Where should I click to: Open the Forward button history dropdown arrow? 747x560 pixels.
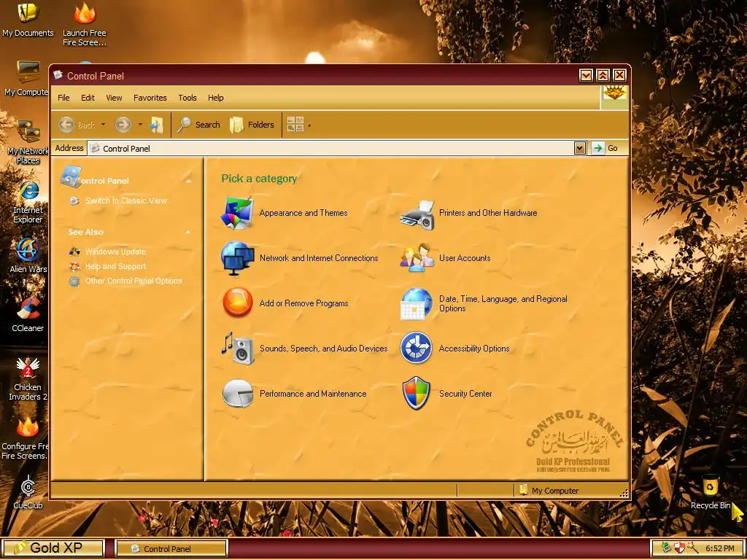click(x=140, y=125)
